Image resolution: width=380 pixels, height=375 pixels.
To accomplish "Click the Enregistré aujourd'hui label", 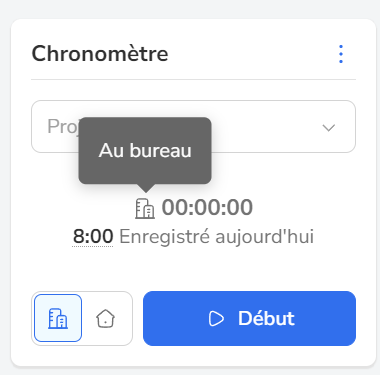I will click(217, 237).
